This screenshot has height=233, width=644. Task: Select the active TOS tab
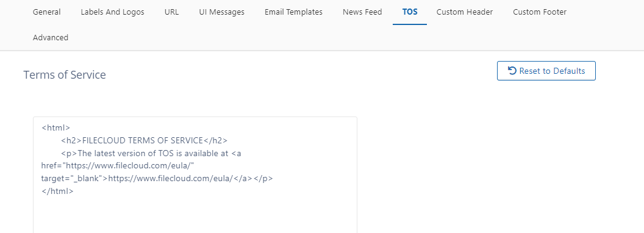(410, 12)
